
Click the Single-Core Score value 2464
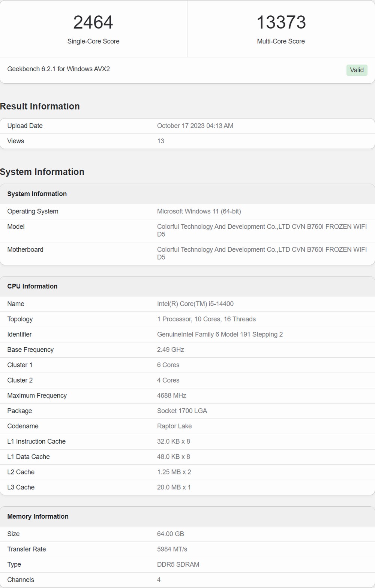[x=93, y=22]
